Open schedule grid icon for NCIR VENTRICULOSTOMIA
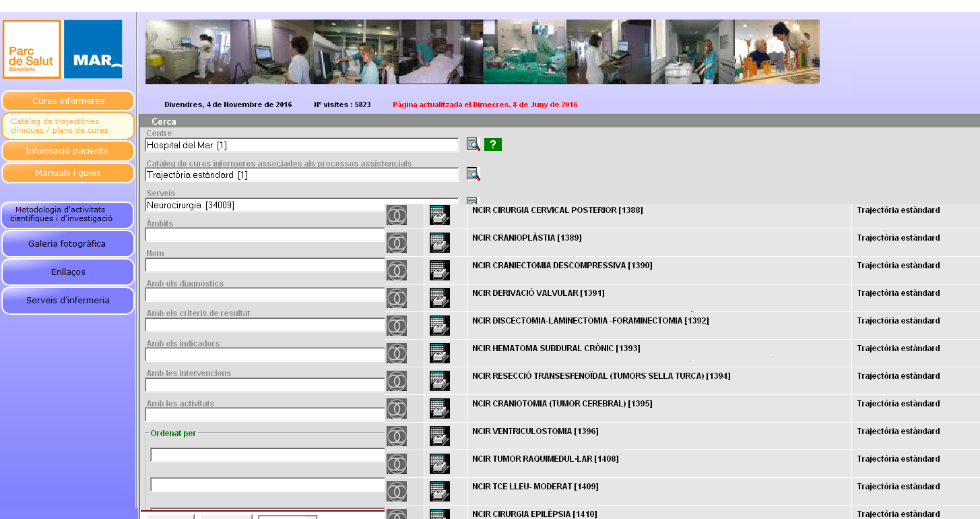The height and width of the screenshot is (519, 980). 440,436
